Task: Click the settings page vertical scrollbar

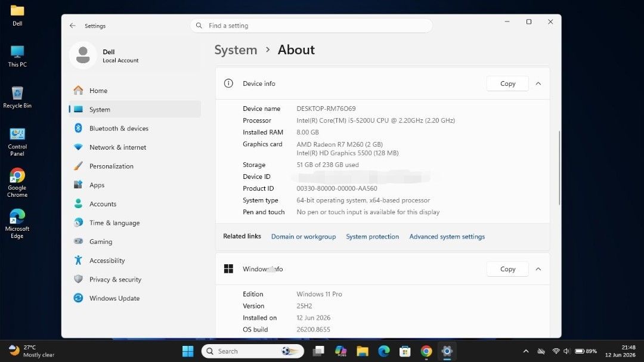Action: point(559,168)
